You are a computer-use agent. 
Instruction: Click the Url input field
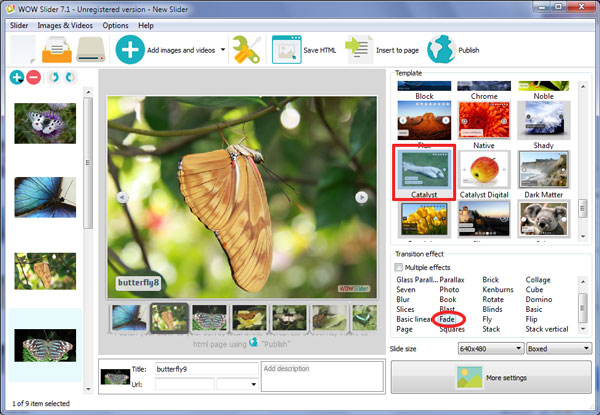click(184, 384)
